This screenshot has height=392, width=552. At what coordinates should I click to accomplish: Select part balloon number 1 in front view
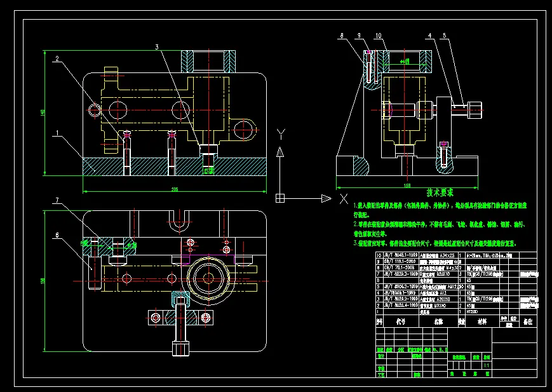pyautogui.click(x=57, y=133)
